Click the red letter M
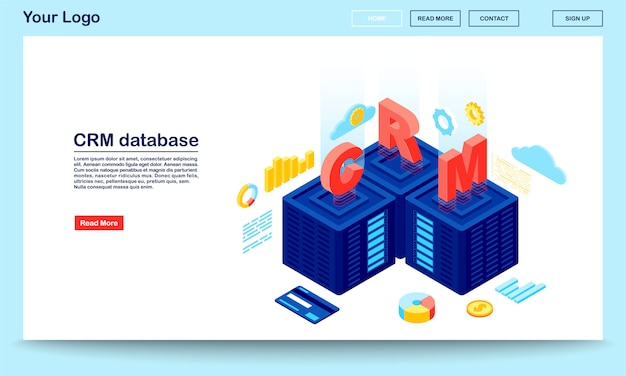Image resolution: width=626 pixels, height=376 pixels. (x=462, y=168)
